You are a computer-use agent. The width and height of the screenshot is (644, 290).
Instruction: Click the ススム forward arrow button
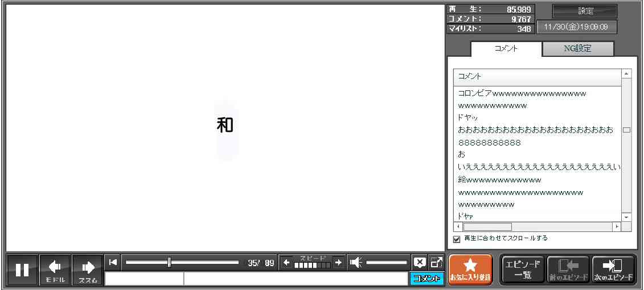[88, 270]
